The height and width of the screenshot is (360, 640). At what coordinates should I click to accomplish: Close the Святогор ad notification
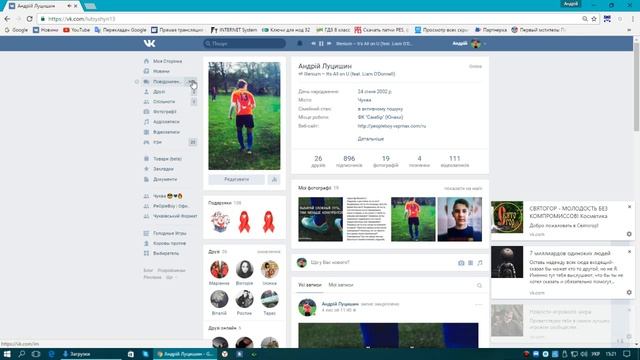(x=629, y=207)
